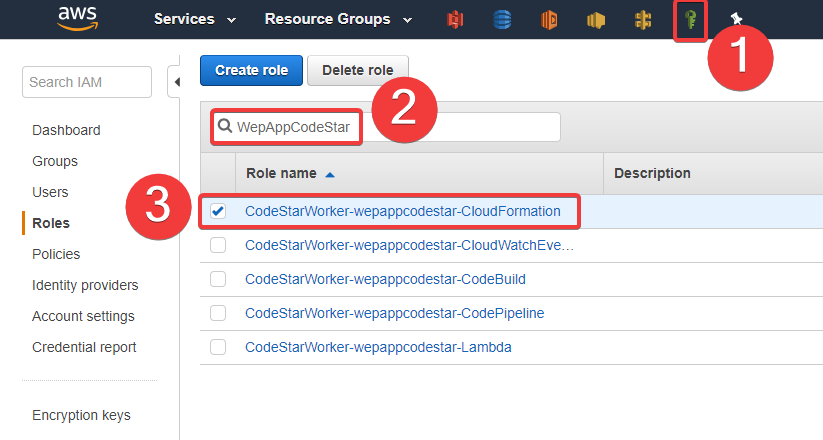Click the Role name column header
Viewport: 823px width, 440px height.
(x=419, y=173)
